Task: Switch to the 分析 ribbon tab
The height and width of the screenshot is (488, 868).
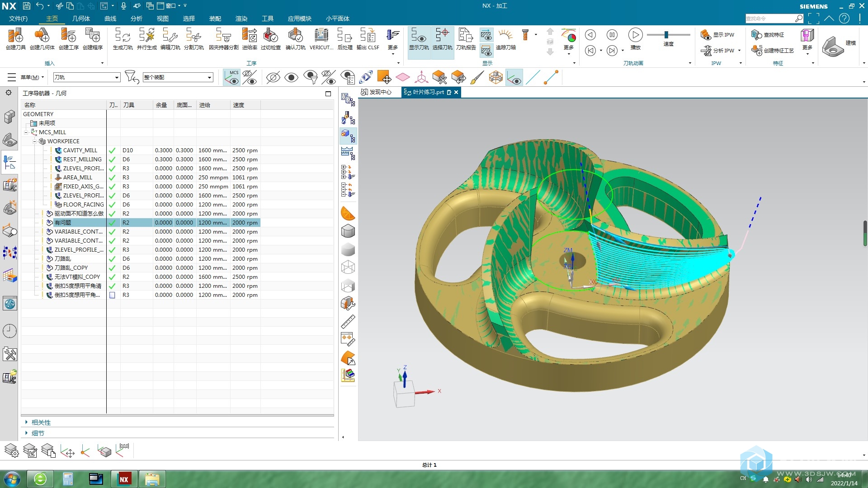Action: click(137, 19)
